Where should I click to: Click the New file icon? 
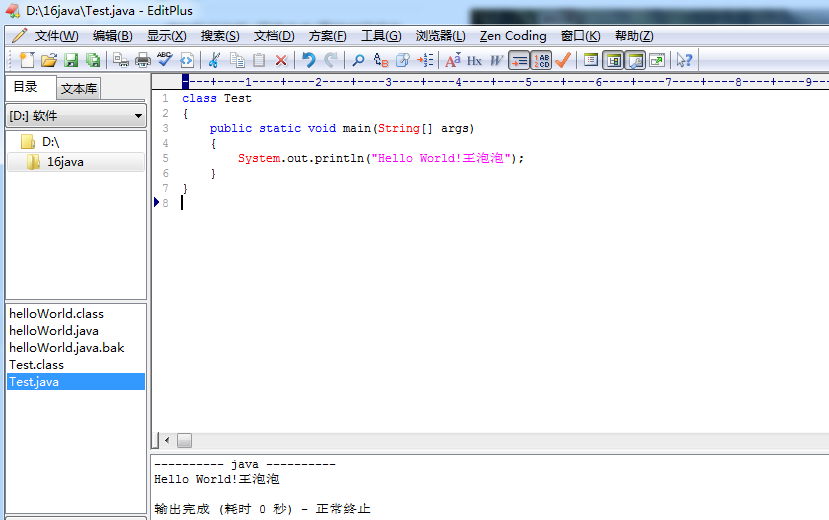(x=26, y=60)
